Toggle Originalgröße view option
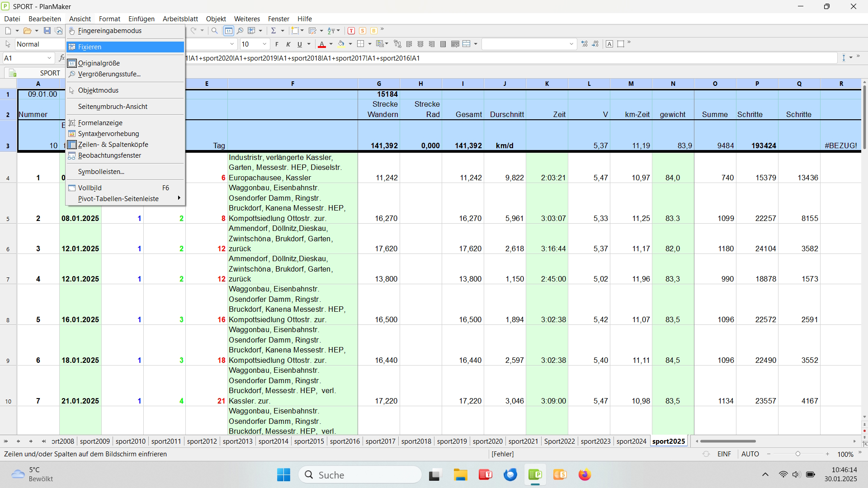This screenshot has width=868, height=488. click(x=125, y=63)
